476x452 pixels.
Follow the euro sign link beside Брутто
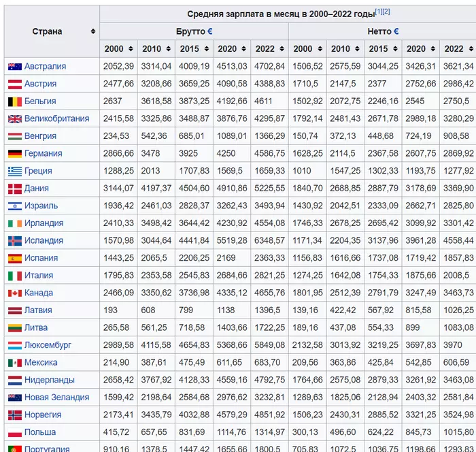point(209,31)
